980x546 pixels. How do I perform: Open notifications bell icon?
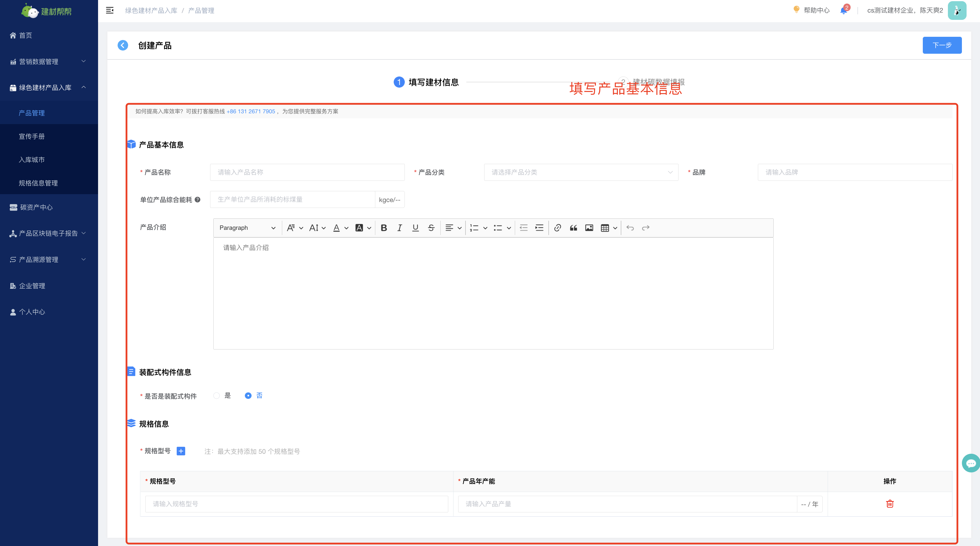coord(843,11)
